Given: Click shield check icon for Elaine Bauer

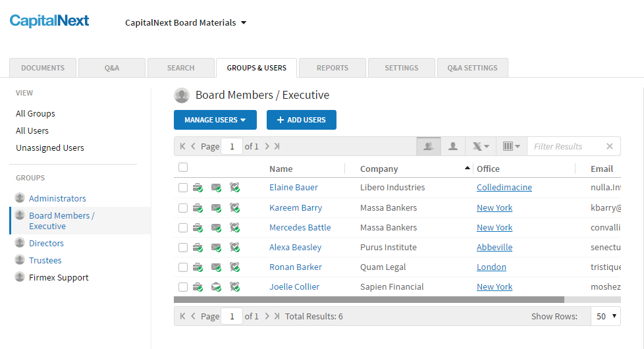Looking at the screenshot, I should click(x=234, y=188).
